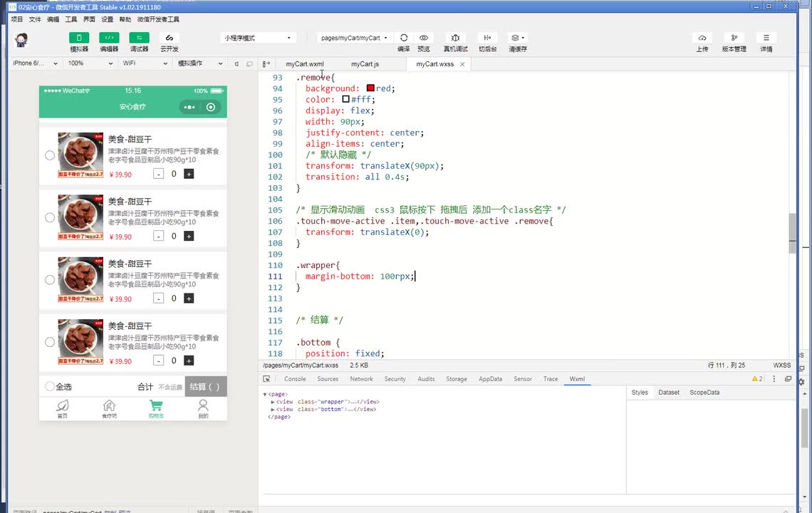Click the Upload icon in toolbar

[x=702, y=38]
